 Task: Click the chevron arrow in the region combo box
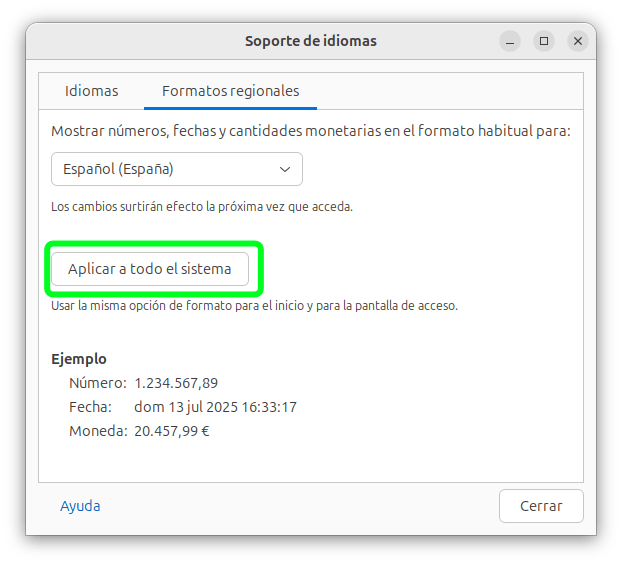[x=285, y=169]
